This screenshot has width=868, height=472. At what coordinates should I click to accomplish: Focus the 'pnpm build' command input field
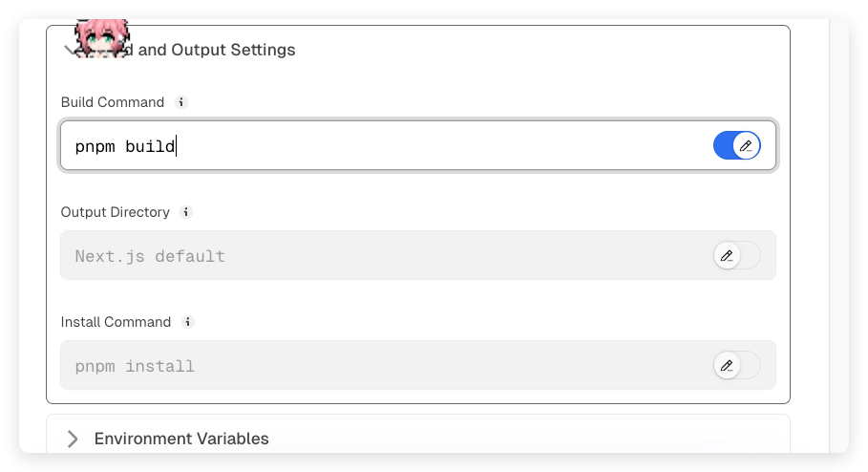(x=382, y=146)
